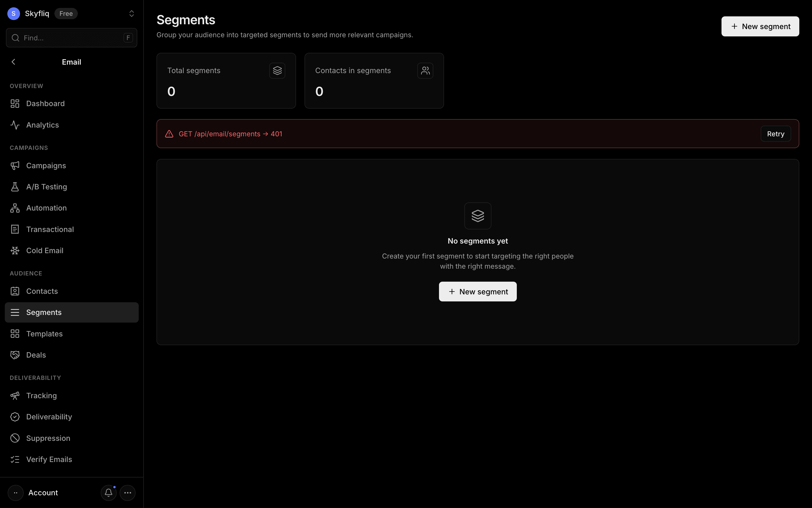Select Segments in the sidebar
This screenshot has width=812, height=508.
tap(71, 312)
